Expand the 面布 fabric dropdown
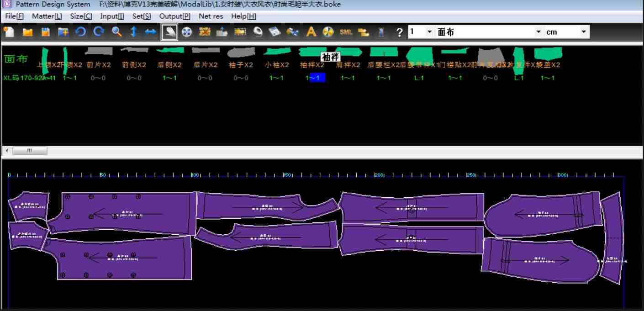Image resolution: width=644 pixels, height=311 pixels. [x=539, y=32]
